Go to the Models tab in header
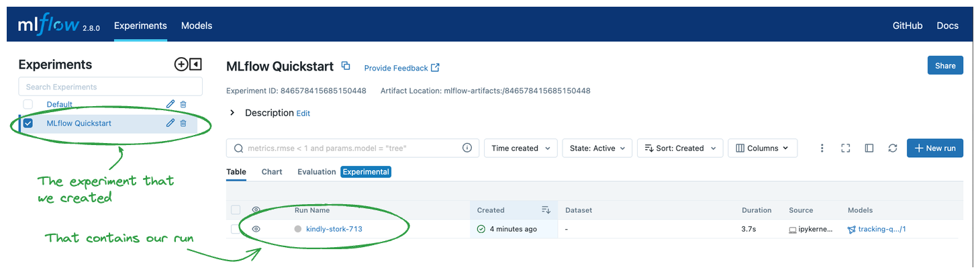 tap(197, 26)
